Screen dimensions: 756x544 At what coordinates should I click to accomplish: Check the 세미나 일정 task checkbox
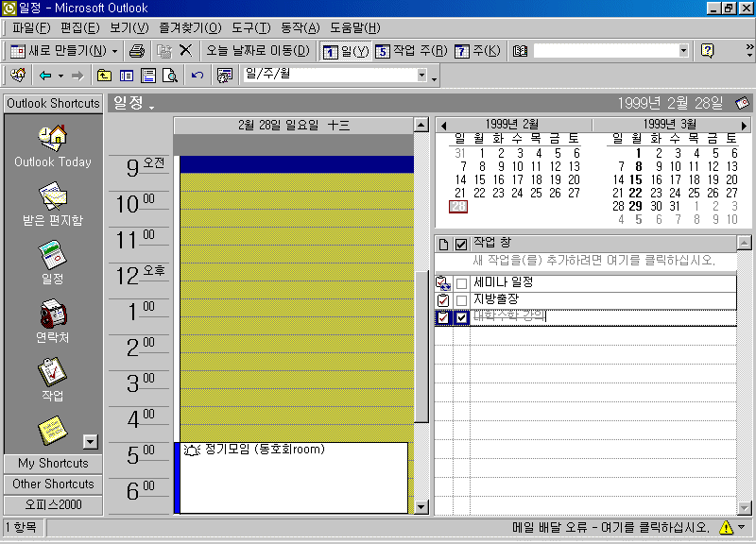click(461, 283)
